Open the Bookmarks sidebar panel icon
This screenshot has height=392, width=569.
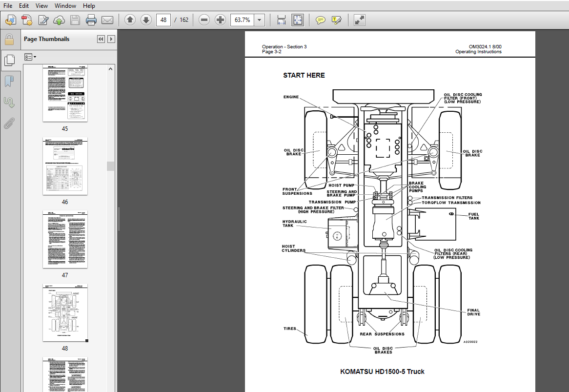(x=9, y=82)
